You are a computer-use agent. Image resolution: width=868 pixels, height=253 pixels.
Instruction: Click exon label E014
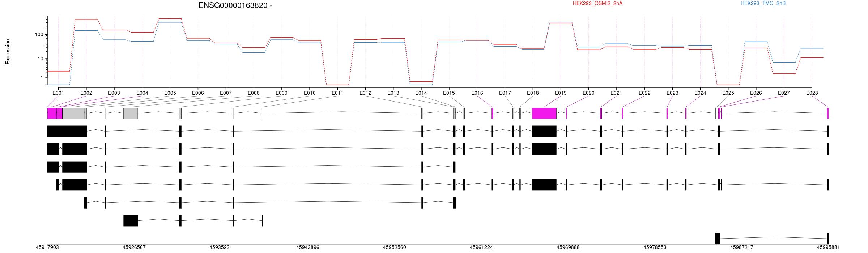[x=421, y=93]
